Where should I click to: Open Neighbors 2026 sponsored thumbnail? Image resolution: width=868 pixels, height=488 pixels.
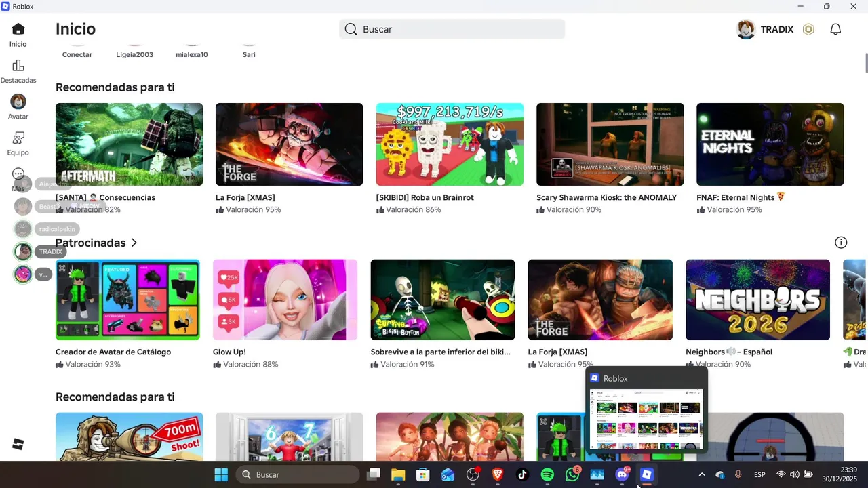point(757,300)
